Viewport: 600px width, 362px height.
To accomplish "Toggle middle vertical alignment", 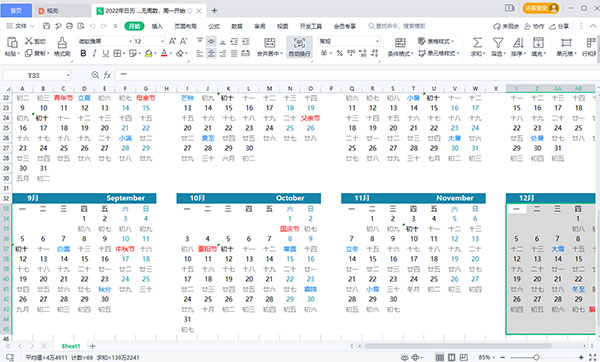I will pyautogui.click(x=211, y=41).
